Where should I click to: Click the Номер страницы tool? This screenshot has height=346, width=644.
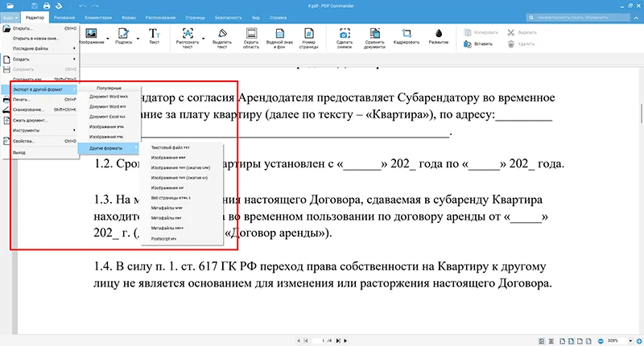point(308,38)
